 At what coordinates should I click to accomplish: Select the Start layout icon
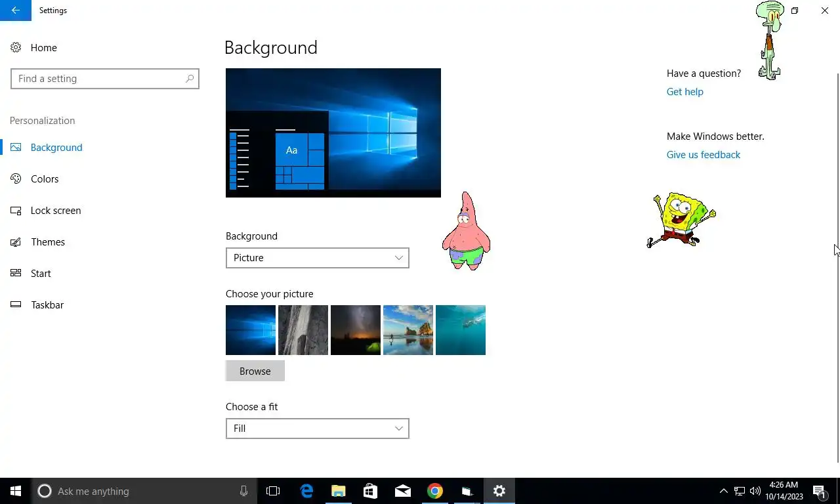coord(16,274)
